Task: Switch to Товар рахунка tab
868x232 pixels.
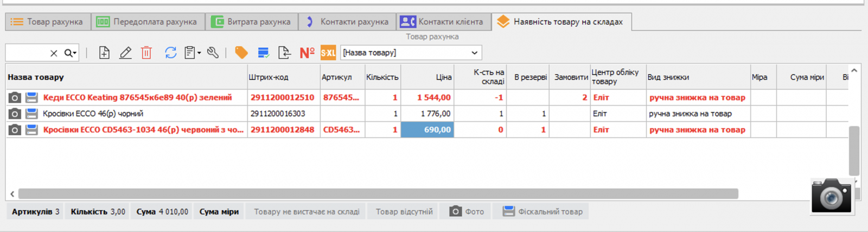Action: (x=47, y=22)
